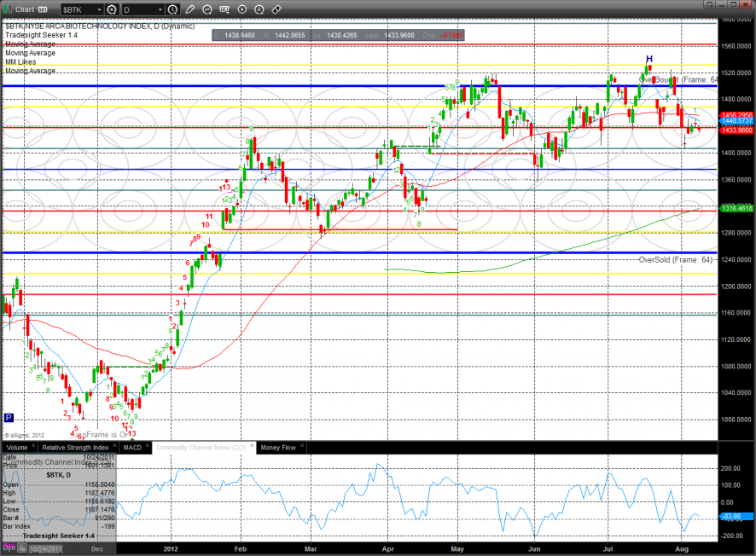Click the interval clock icon
756x556 pixels.
tap(172, 9)
